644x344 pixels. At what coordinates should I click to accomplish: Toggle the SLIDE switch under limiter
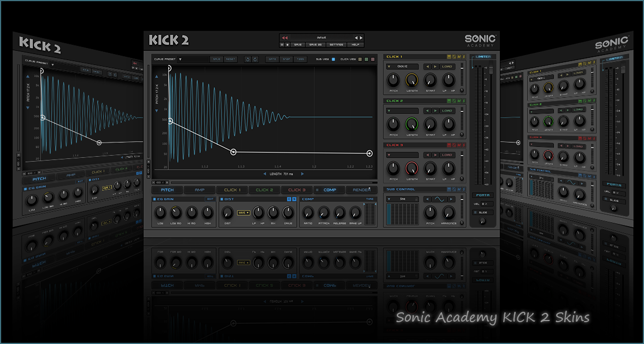(475, 212)
